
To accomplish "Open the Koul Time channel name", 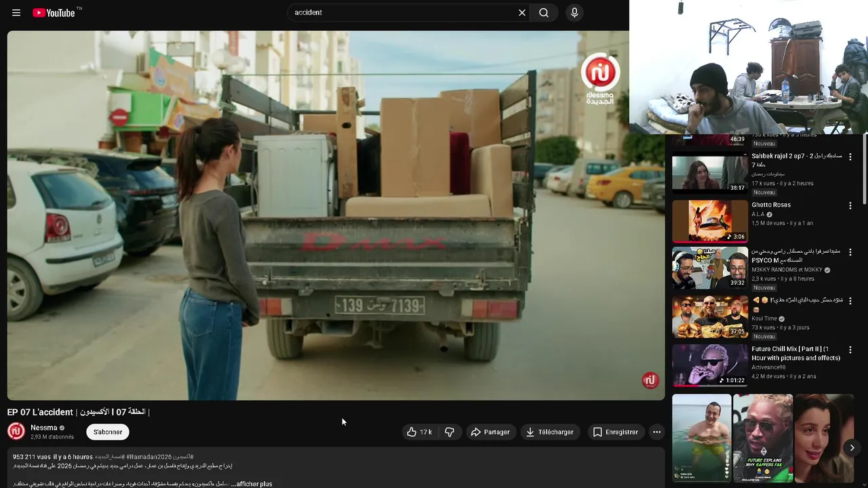I will (764, 319).
